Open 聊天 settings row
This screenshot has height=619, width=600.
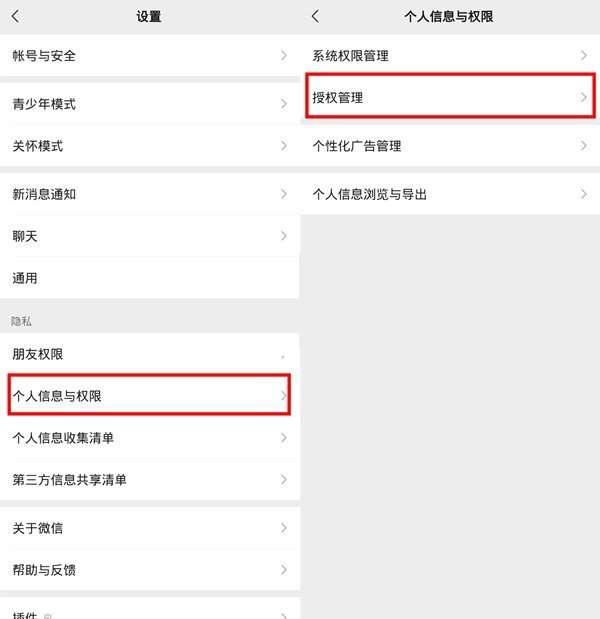pos(150,236)
